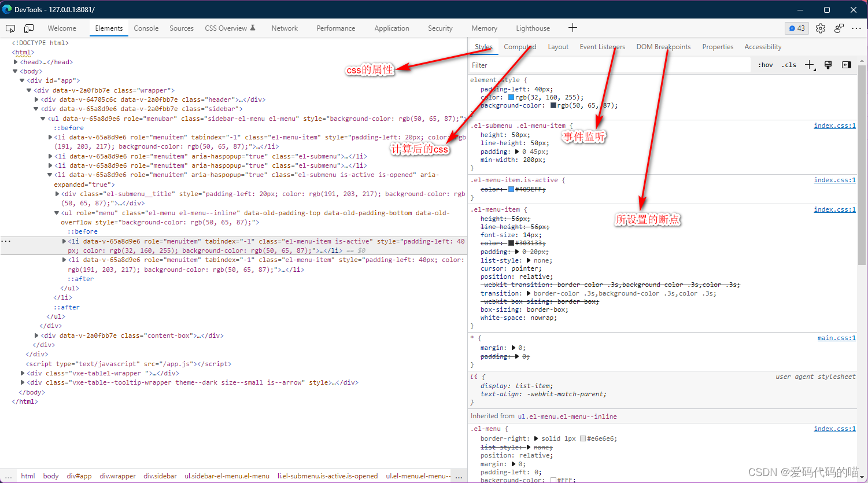Expand the transition shorthand property triangle
Screen dimensions: 868x483
coord(528,293)
